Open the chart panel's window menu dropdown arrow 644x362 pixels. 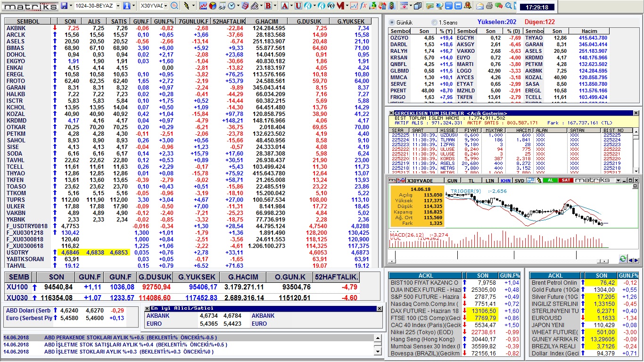[x=618, y=181]
